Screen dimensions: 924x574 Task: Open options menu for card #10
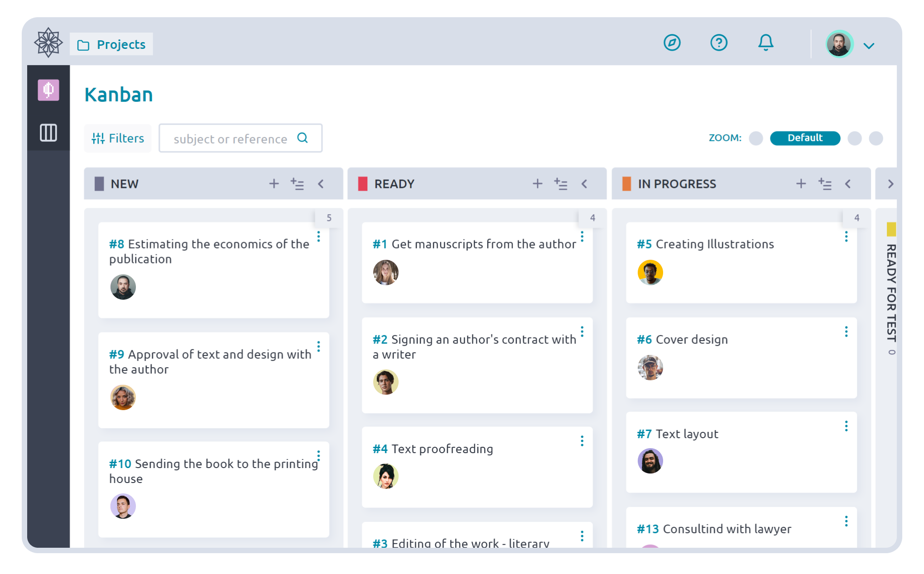tap(318, 455)
